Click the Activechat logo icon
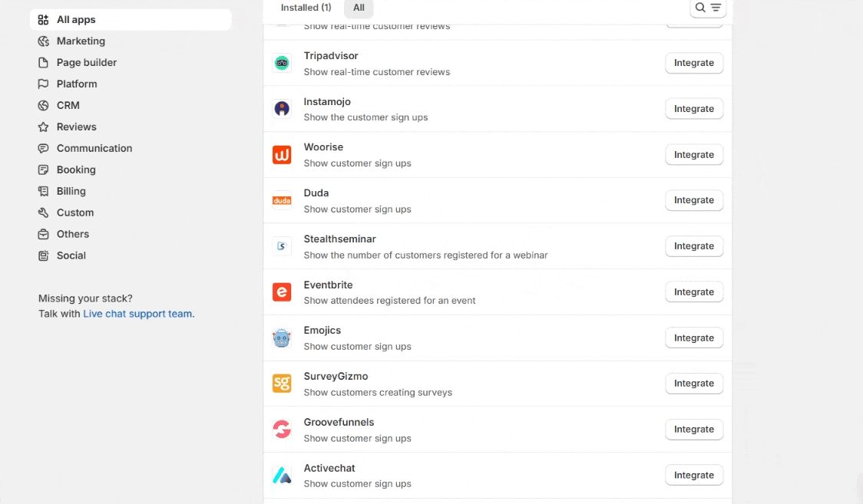Image resolution: width=863 pixels, height=504 pixels. pos(282,476)
